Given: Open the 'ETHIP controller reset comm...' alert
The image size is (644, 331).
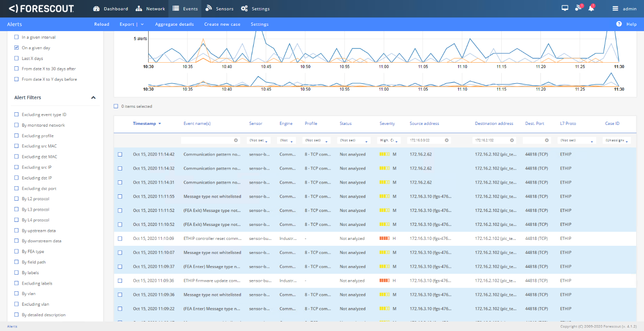Looking at the screenshot, I should coord(212,239).
